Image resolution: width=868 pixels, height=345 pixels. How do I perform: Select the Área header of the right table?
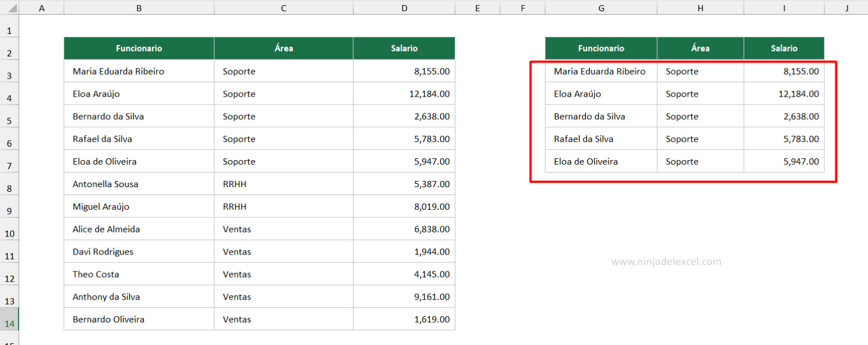coord(700,48)
